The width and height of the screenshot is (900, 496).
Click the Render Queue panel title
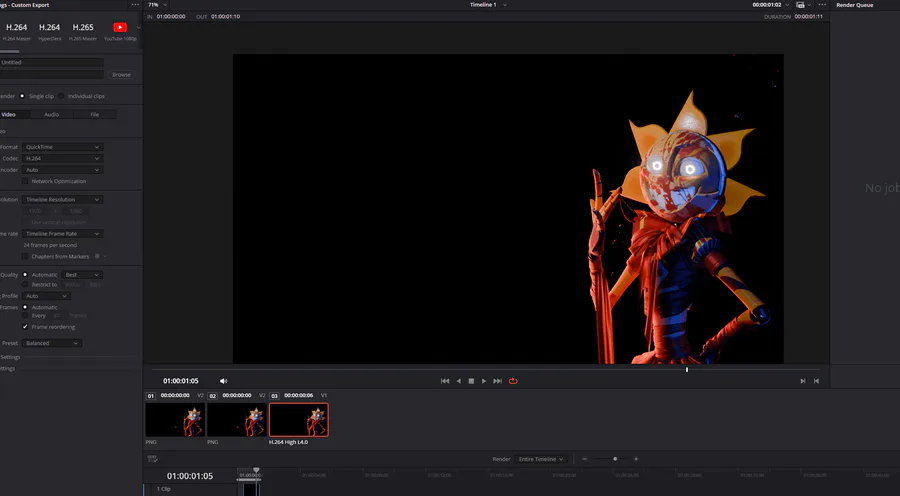(855, 5)
